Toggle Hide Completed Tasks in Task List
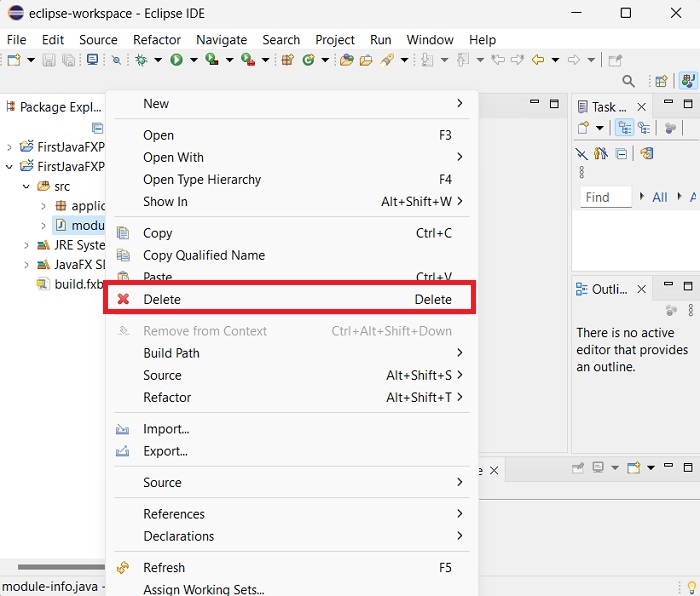This screenshot has height=596, width=700. coord(581,154)
